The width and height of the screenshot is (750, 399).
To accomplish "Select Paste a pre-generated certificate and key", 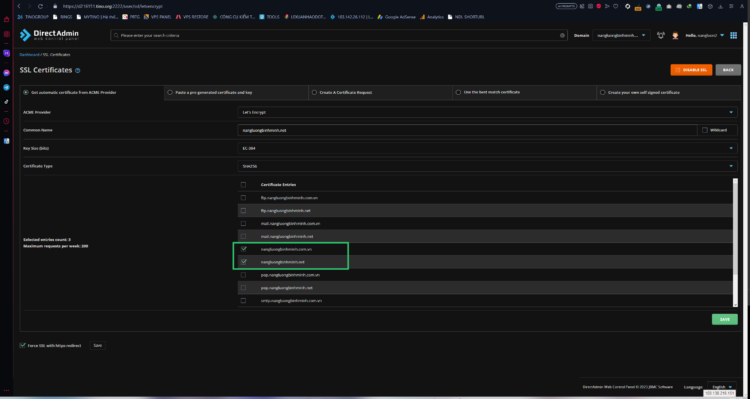I will pos(170,92).
